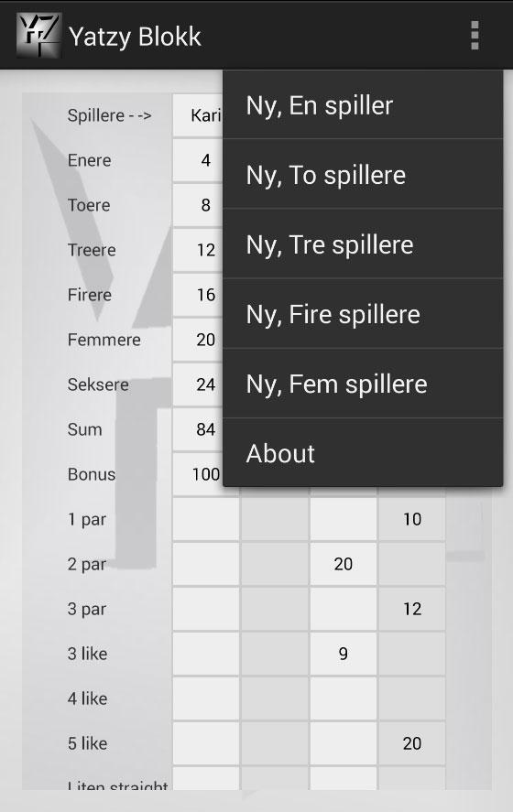This screenshot has height=812, width=513.
Task: Select Ny, En spiller menu option
Action: (x=363, y=105)
